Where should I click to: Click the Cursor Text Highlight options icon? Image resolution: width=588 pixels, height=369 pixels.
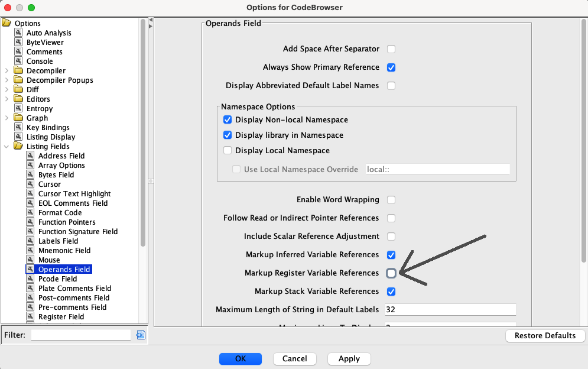point(30,193)
